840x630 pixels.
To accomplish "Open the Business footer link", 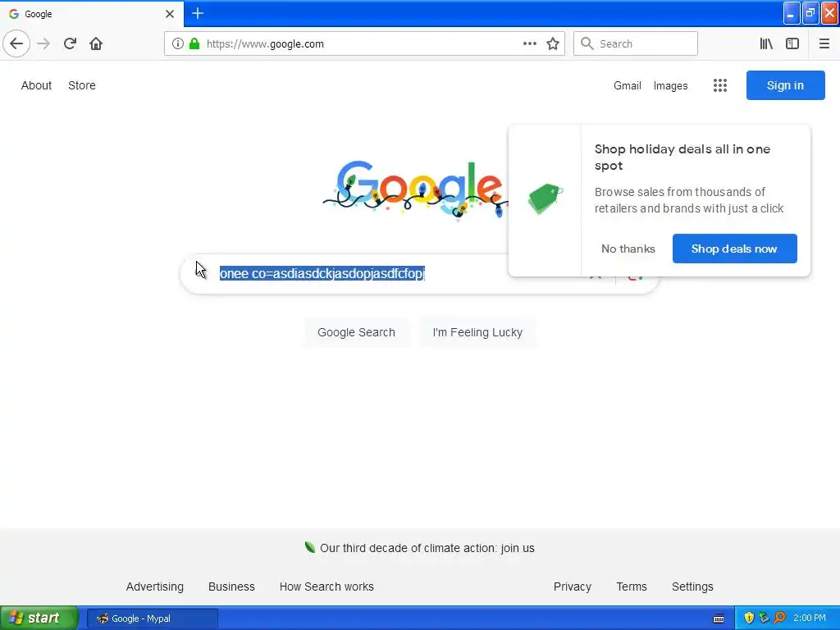I will [231, 587].
